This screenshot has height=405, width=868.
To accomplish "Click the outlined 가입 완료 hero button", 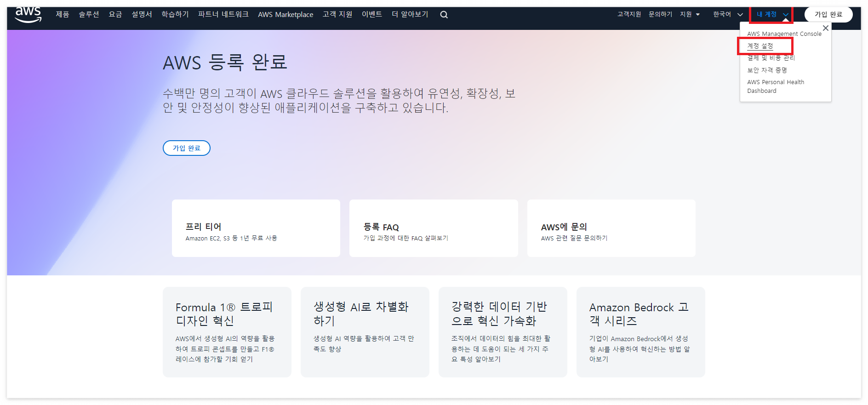I will pyautogui.click(x=187, y=148).
